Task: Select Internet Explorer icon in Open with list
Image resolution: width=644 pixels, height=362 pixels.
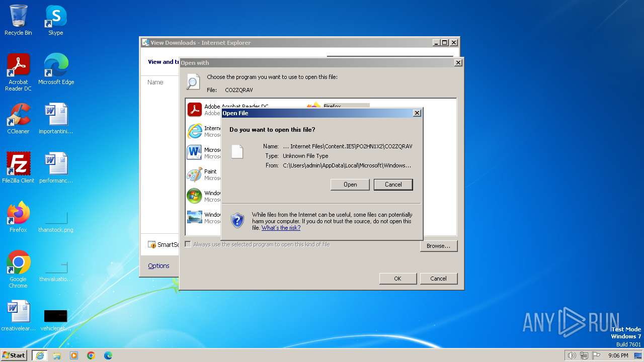Action: [x=195, y=131]
